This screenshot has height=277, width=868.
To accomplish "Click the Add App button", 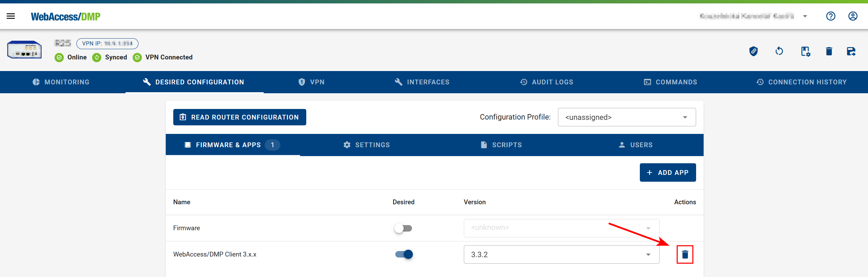I will point(667,172).
